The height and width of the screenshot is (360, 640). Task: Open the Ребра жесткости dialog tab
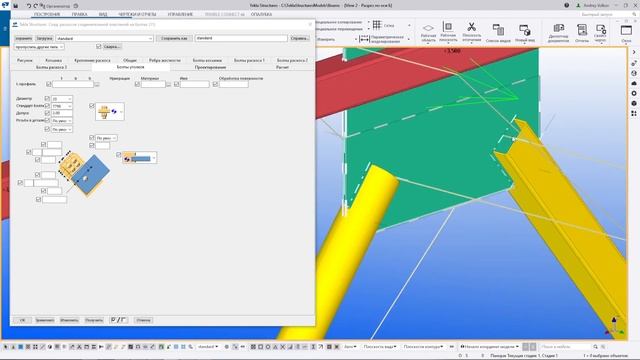pos(164,60)
